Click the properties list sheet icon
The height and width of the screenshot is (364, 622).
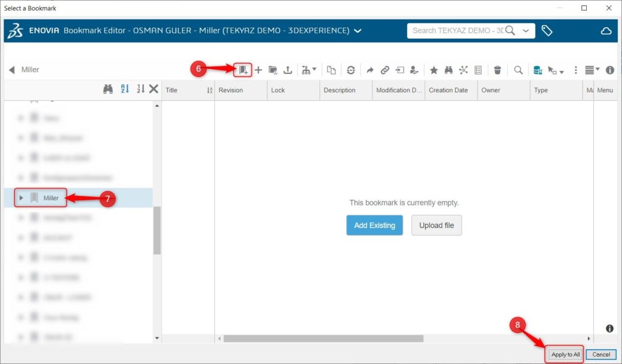(x=478, y=70)
